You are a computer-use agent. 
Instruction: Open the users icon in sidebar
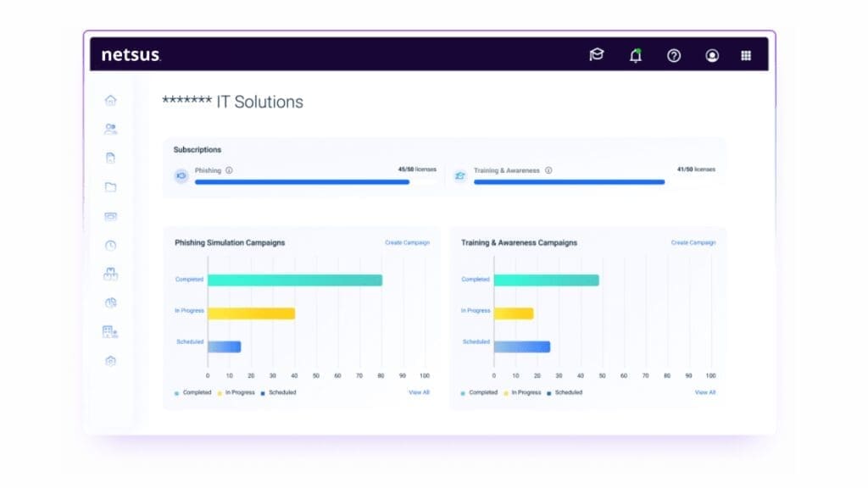tap(111, 129)
